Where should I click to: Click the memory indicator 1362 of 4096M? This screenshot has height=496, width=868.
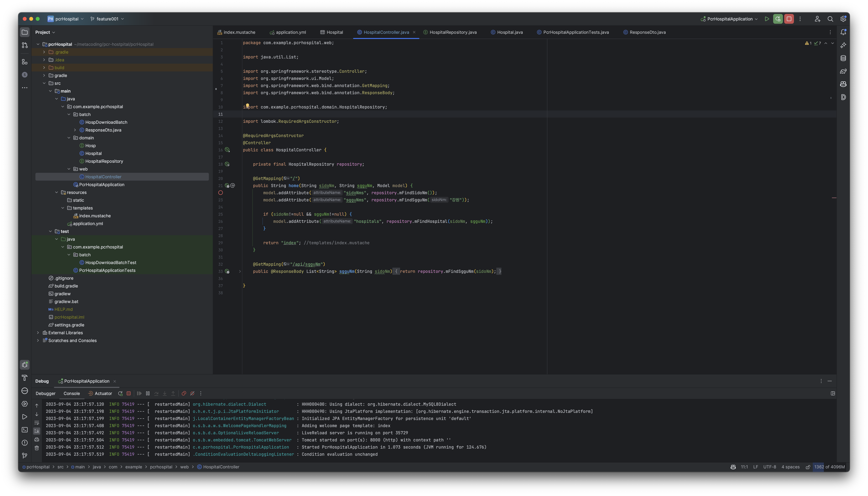pyautogui.click(x=829, y=467)
